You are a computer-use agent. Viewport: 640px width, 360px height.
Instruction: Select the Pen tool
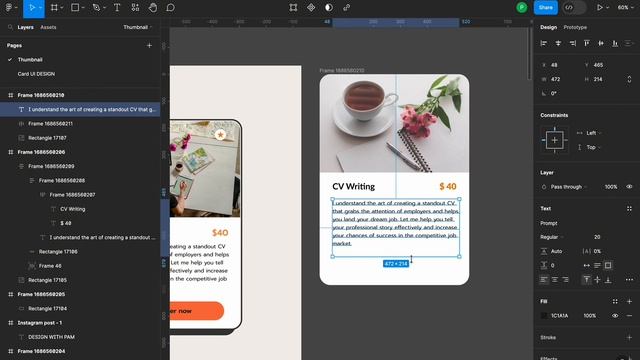96,7
